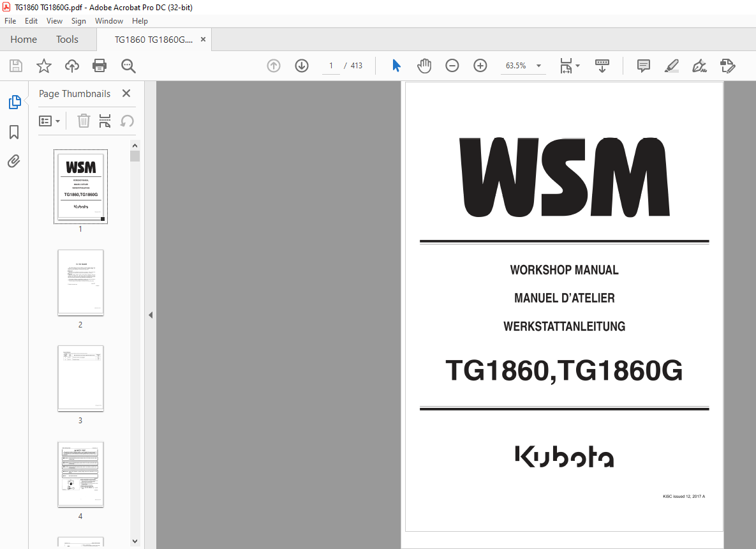Viewport: 756px width, 549px height.
Task: Open the Help menu
Action: coord(140,20)
